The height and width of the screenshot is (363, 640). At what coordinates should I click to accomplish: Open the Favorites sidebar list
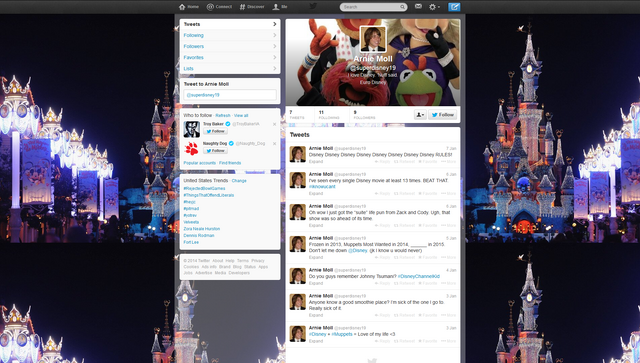coord(230,57)
